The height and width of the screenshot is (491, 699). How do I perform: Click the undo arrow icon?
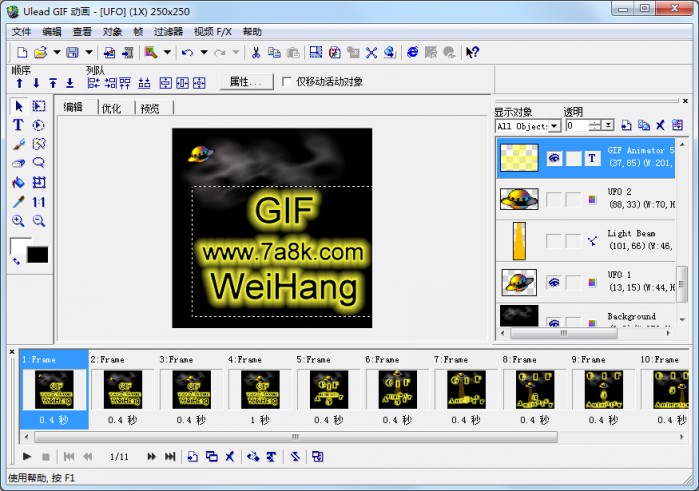pyautogui.click(x=188, y=53)
